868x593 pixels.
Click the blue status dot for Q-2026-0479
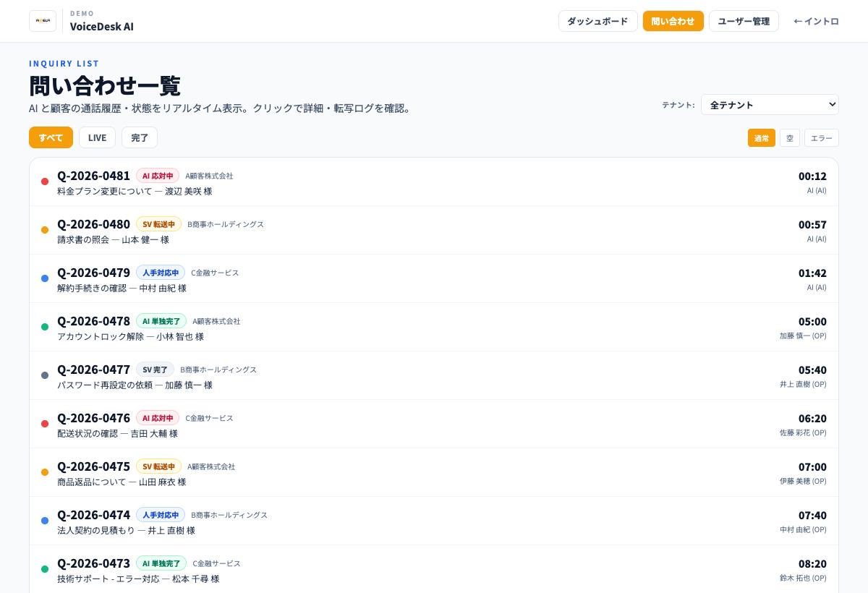(45, 278)
